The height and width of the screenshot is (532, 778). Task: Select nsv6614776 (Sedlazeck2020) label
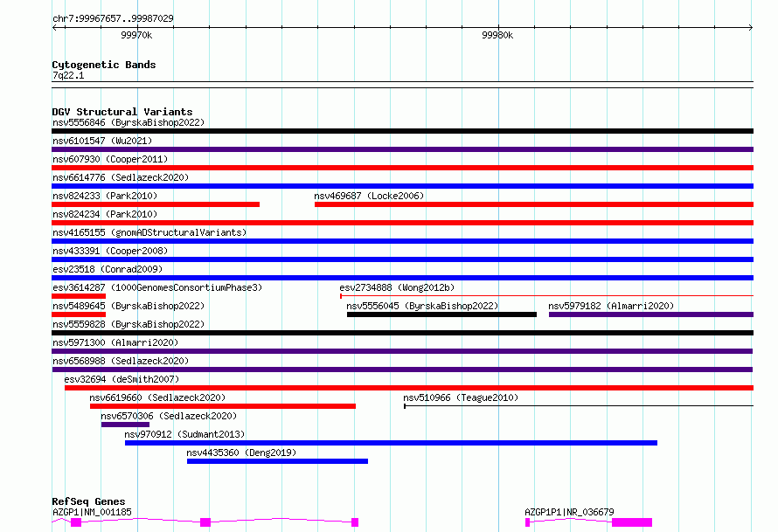[x=121, y=177]
